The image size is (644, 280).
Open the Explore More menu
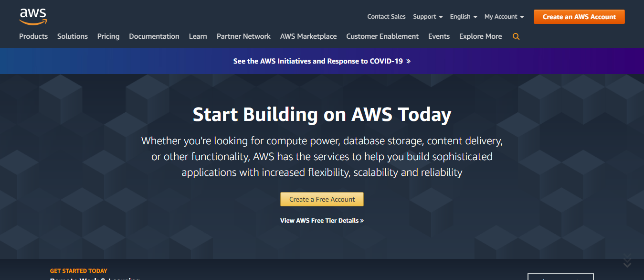[480, 36]
